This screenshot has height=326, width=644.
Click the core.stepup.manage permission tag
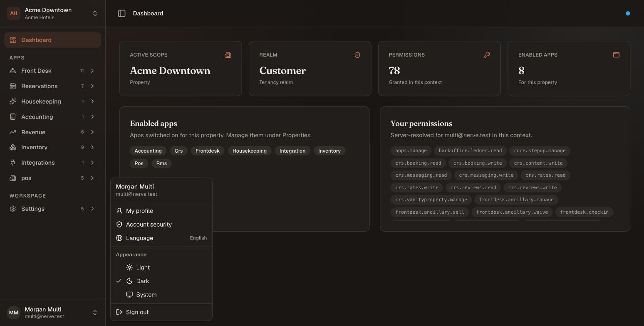(540, 151)
